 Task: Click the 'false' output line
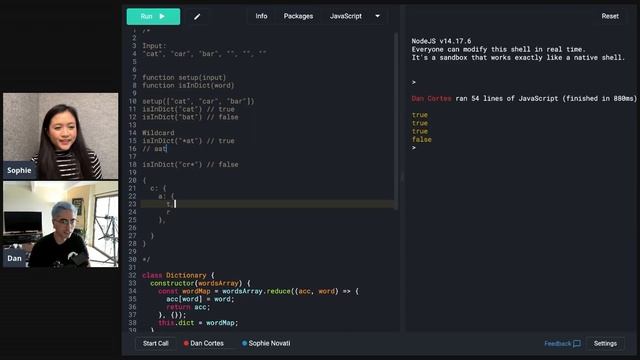click(x=421, y=140)
